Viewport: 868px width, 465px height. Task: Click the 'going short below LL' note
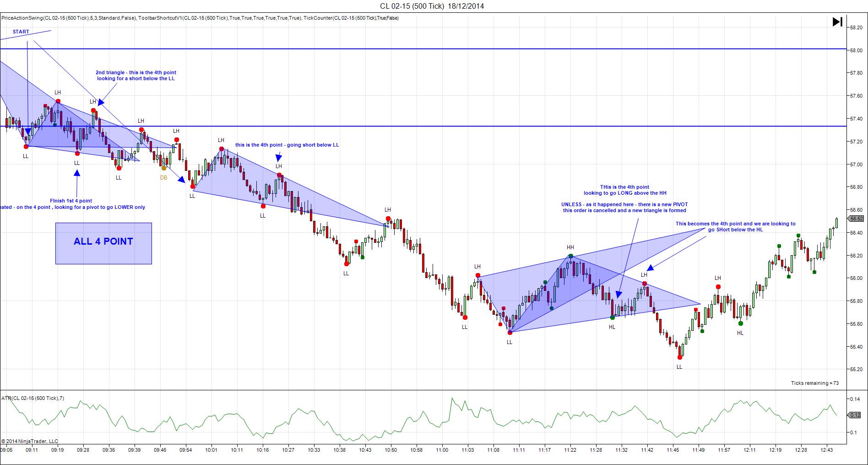(x=287, y=145)
